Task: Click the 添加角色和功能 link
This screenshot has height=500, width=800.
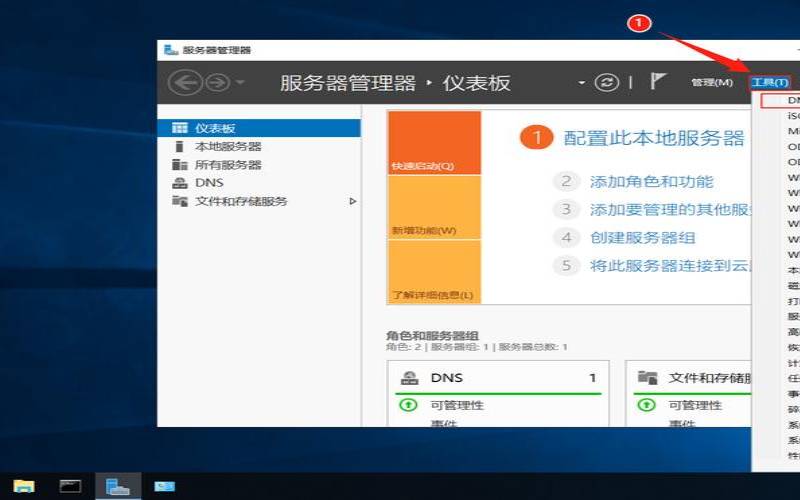Action: (652, 182)
